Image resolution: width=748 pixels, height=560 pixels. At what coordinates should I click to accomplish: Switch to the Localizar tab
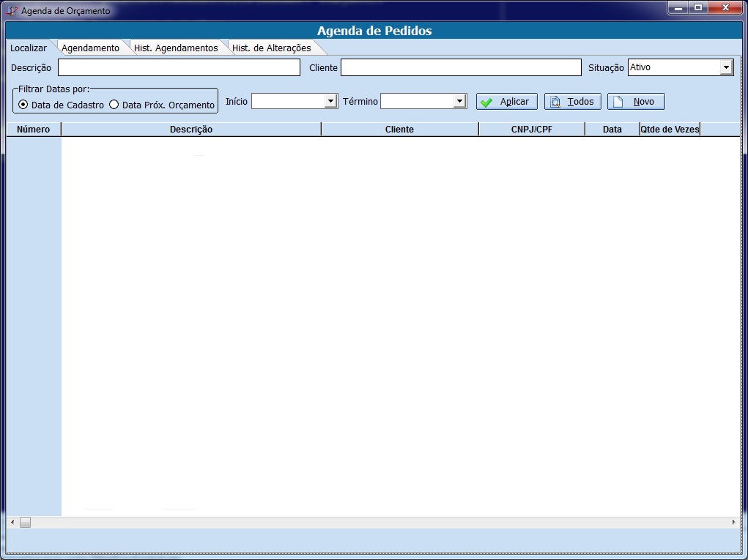(x=29, y=48)
